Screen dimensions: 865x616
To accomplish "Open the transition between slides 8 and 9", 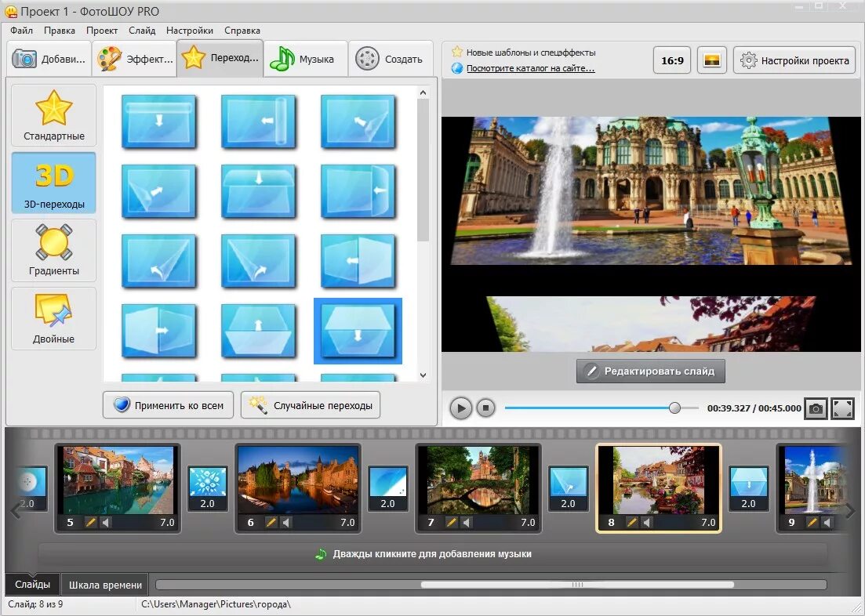I will 749,488.
